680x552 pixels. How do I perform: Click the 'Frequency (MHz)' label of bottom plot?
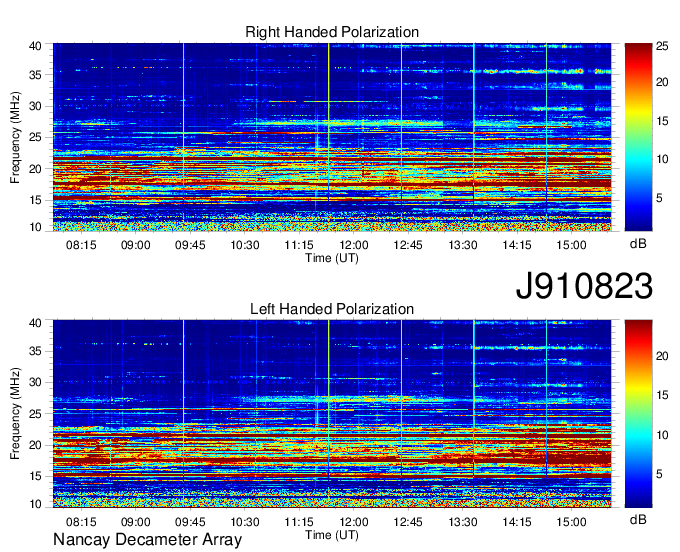(15, 414)
